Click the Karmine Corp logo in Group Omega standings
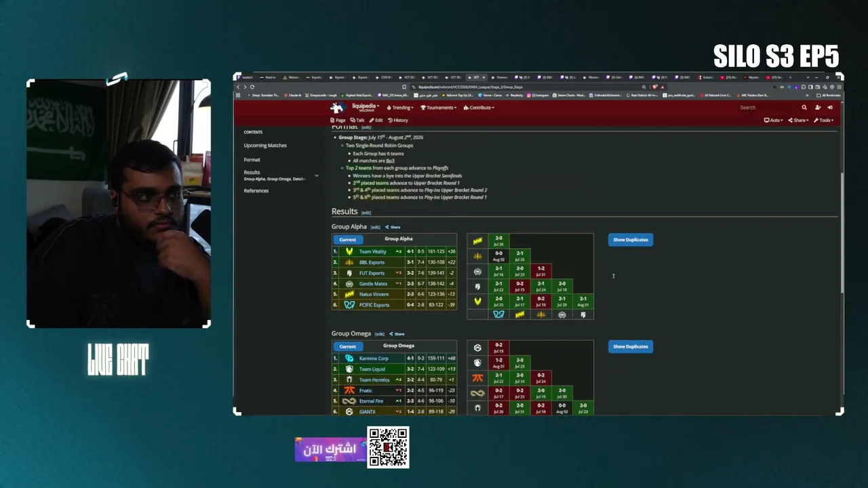 coord(349,359)
